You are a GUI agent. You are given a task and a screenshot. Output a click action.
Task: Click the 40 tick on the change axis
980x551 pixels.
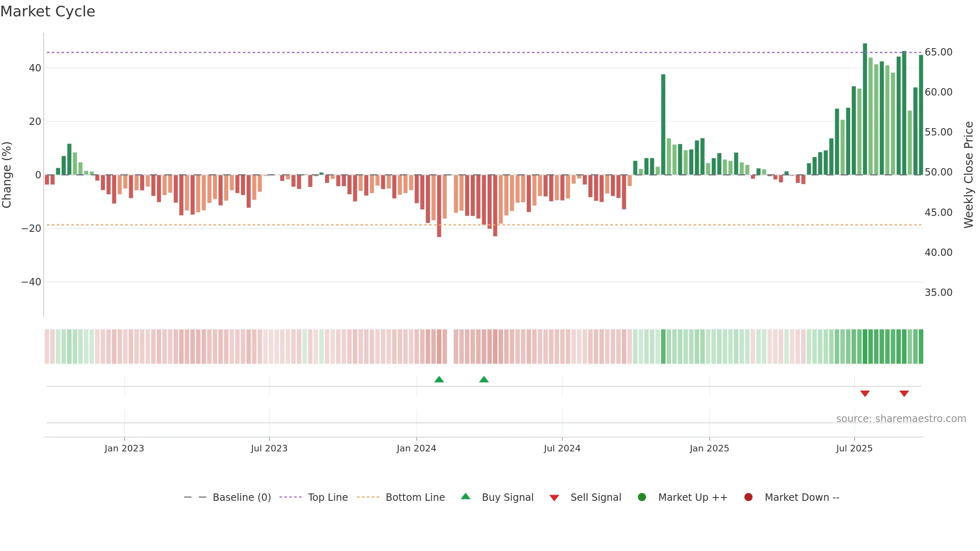coord(35,68)
